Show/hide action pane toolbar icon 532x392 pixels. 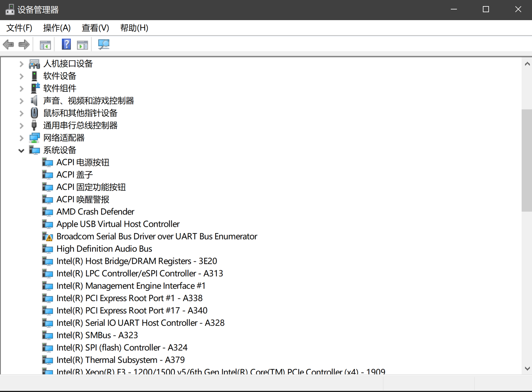coord(82,45)
